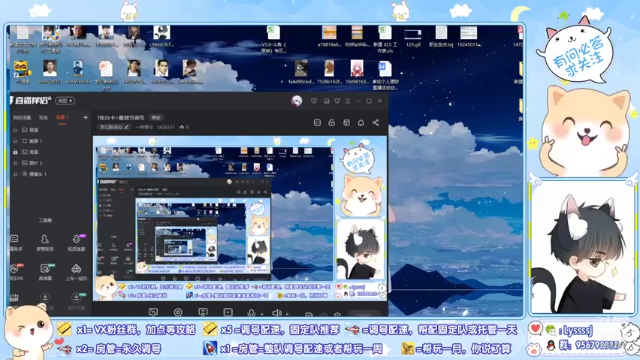This screenshot has width=640, height=360.
Task: Toggle the lock of the 截屏 1 source
Action: pyautogui.click(x=15, y=141)
